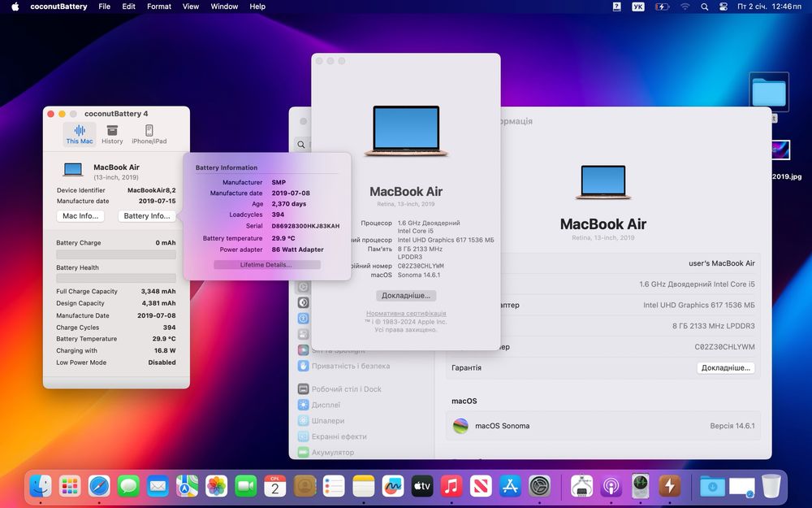Image resolution: width=812 pixels, height=508 pixels.
Task: Open the Edit menu
Action: pos(128,7)
